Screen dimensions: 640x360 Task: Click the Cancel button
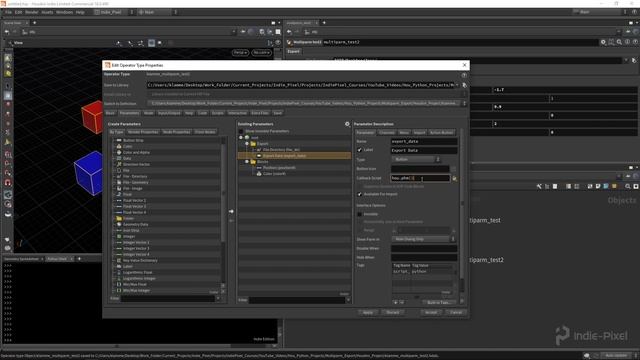coord(456,313)
